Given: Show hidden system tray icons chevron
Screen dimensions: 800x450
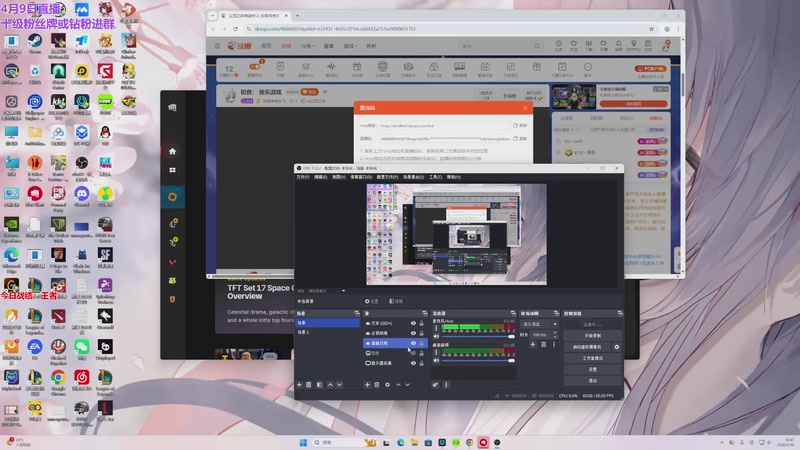Looking at the screenshot, I should coord(721,442).
